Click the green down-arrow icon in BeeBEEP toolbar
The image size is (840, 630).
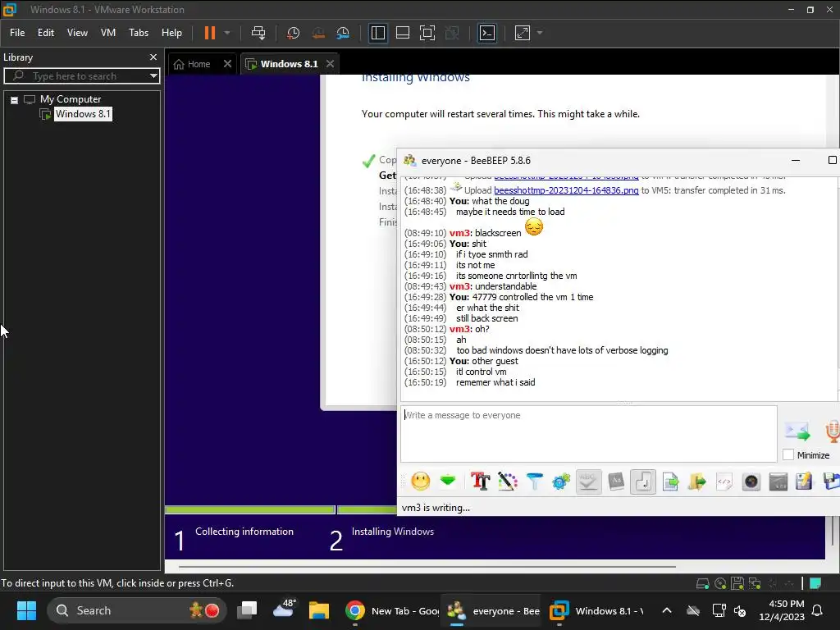(448, 481)
